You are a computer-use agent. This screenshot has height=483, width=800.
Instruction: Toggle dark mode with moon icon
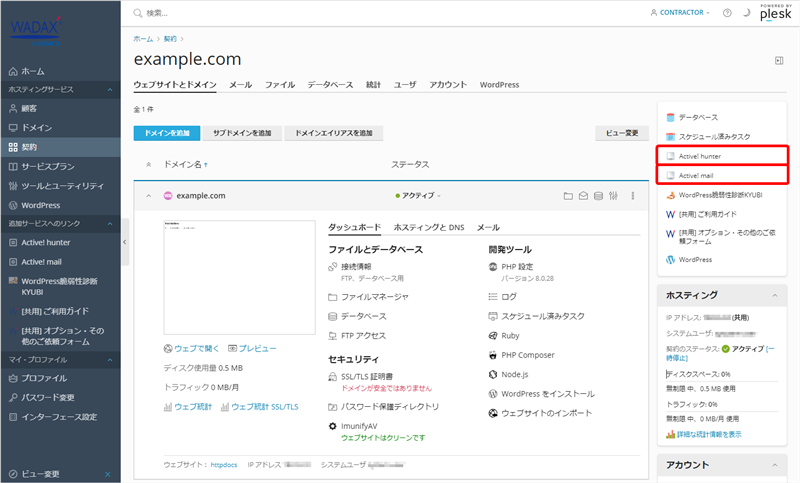pos(745,13)
